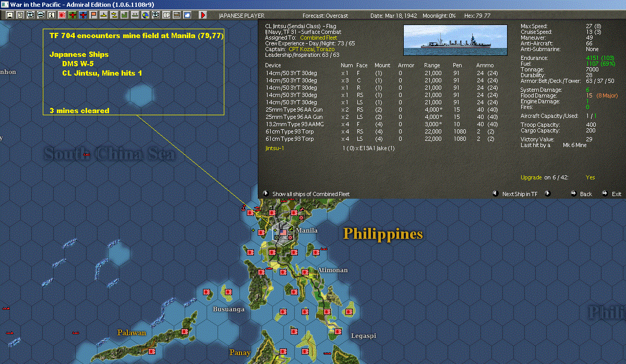Click 'Last hit by a Mk 6 Mine' text
The height and width of the screenshot is (364, 626).
click(x=553, y=145)
